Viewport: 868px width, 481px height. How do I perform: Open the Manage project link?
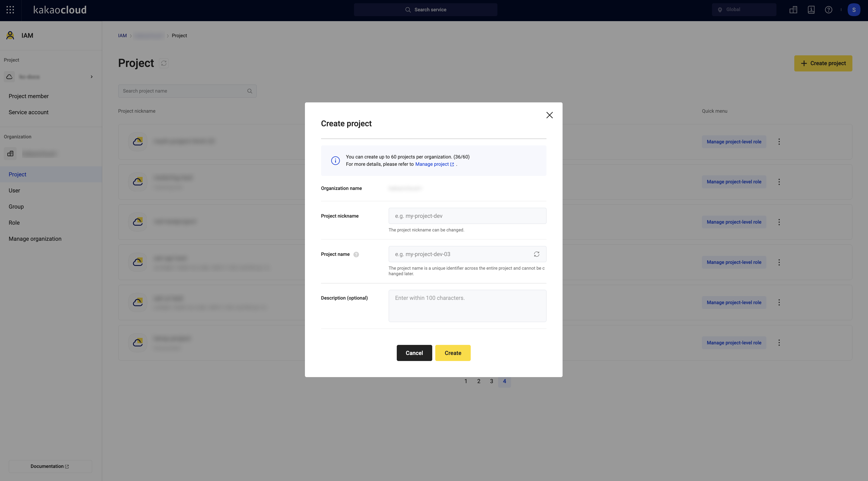point(434,164)
